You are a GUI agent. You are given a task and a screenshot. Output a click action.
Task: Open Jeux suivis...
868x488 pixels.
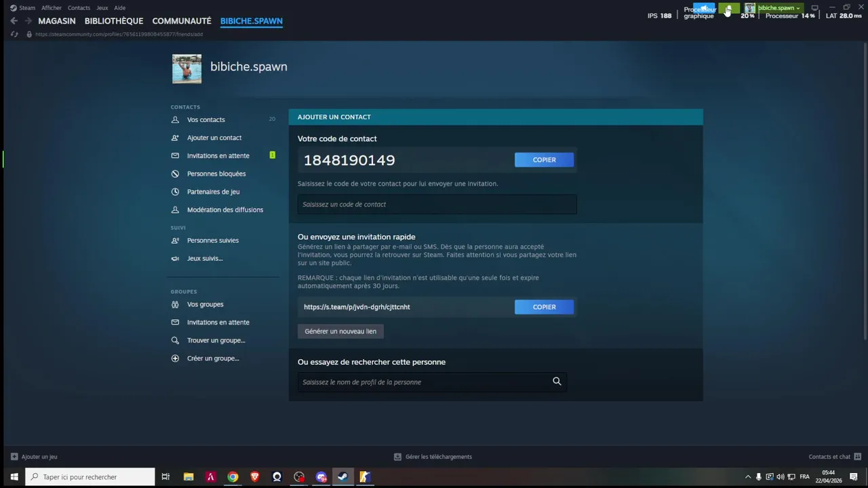click(x=205, y=258)
